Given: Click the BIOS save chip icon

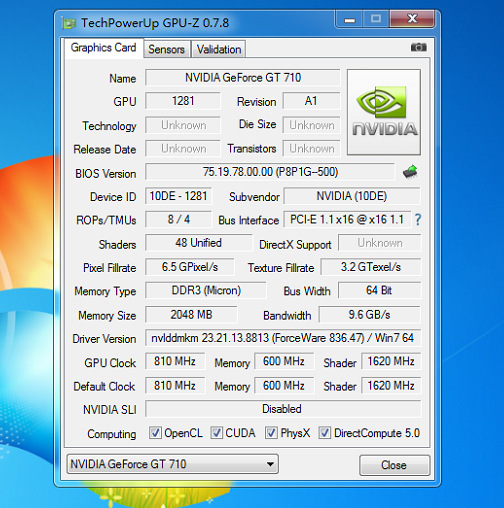Looking at the screenshot, I should pos(410,172).
